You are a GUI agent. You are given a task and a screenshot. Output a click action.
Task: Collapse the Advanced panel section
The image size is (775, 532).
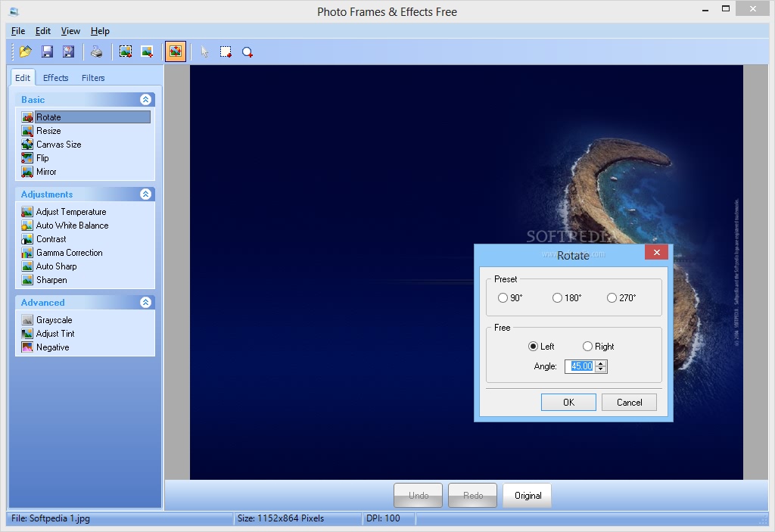click(x=145, y=302)
